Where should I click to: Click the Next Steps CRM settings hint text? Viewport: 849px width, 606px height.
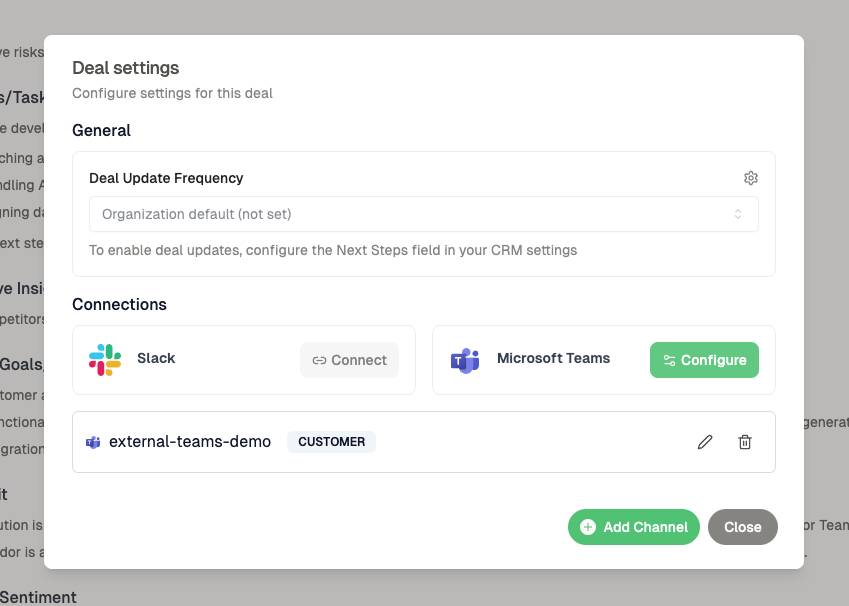coord(333,250)
